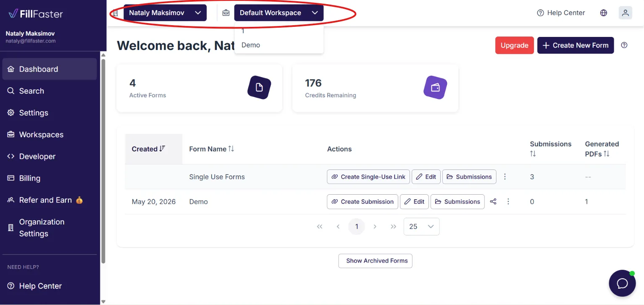This screenshot has width=644, height=305.
Task: Open three-dot menu for Single Use Forms
Action: [505, 177]
